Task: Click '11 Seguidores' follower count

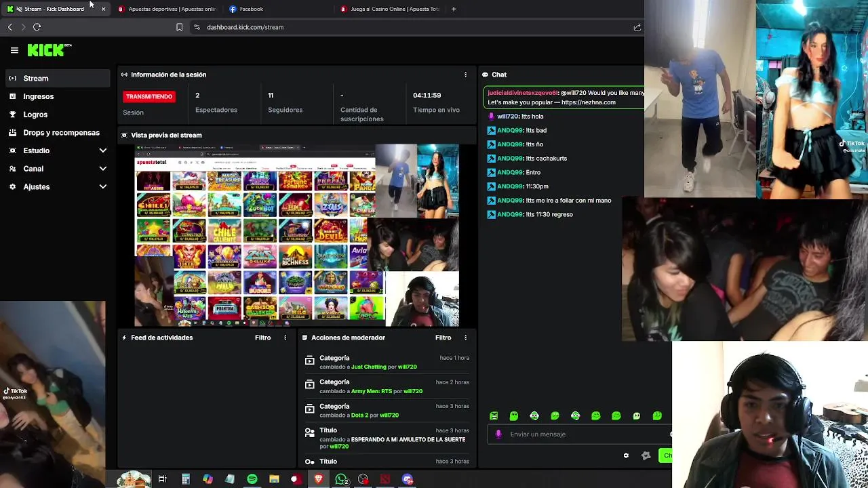Action: tap(285, 102)
